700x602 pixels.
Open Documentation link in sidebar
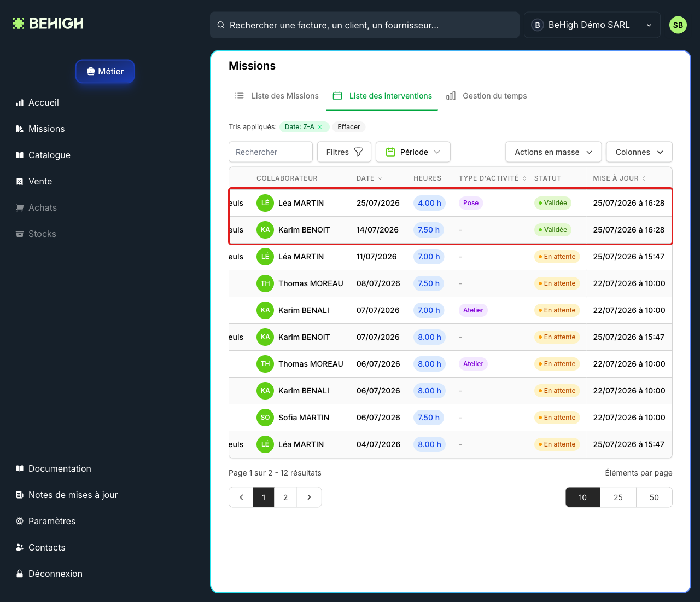54,469
